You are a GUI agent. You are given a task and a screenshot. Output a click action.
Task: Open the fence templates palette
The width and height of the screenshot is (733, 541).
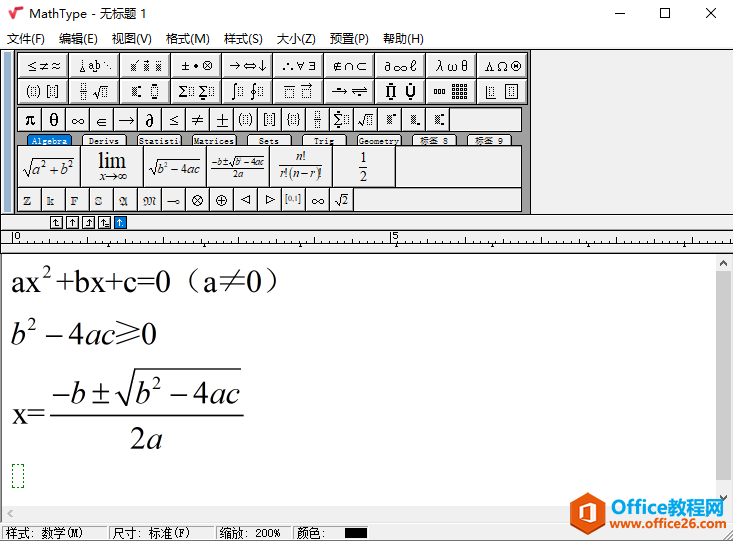pyautogui.click(x=43, y=91)
